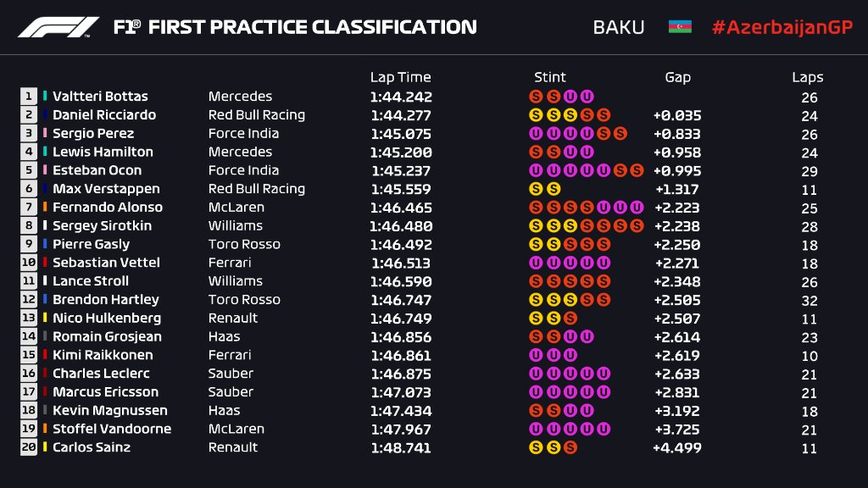Viewport: 868px width, 488px height.
Task: Select the Laps column header
Action: coord(808,77)
